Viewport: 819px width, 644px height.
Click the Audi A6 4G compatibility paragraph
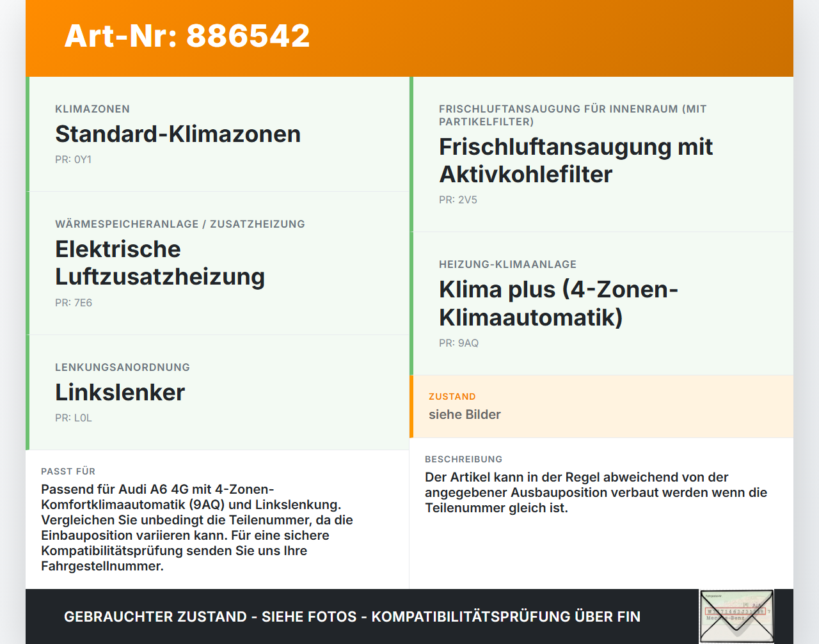(x=197, y=528)
